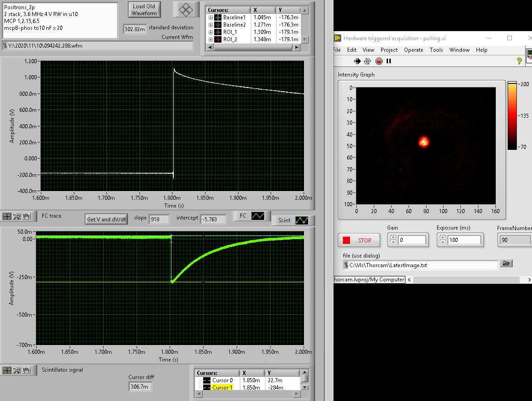The height and width of the screenshot is (401, 532).
Task: Click the Run arrow in LabVIEW toolbar
Action: click(357, 61)
